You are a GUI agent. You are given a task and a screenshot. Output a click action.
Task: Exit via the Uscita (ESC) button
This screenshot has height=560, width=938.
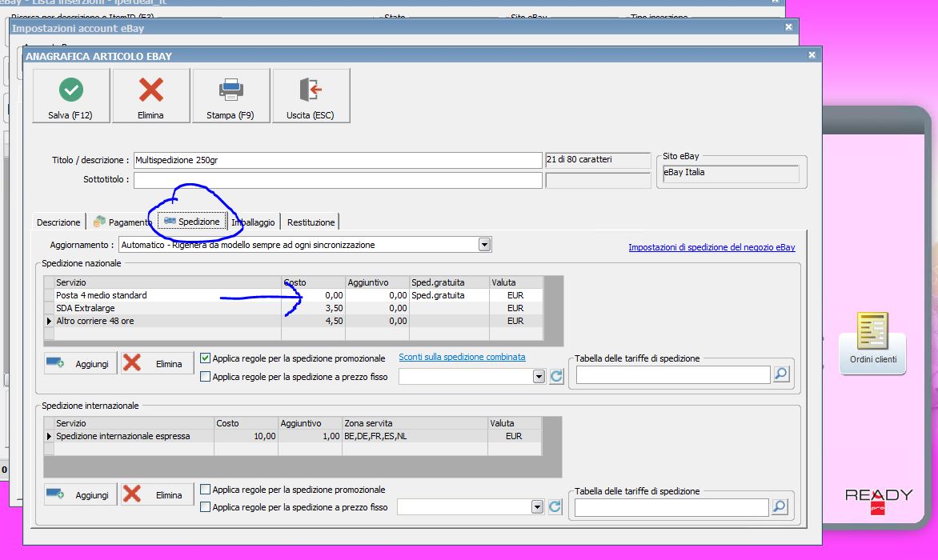[311, 96]
